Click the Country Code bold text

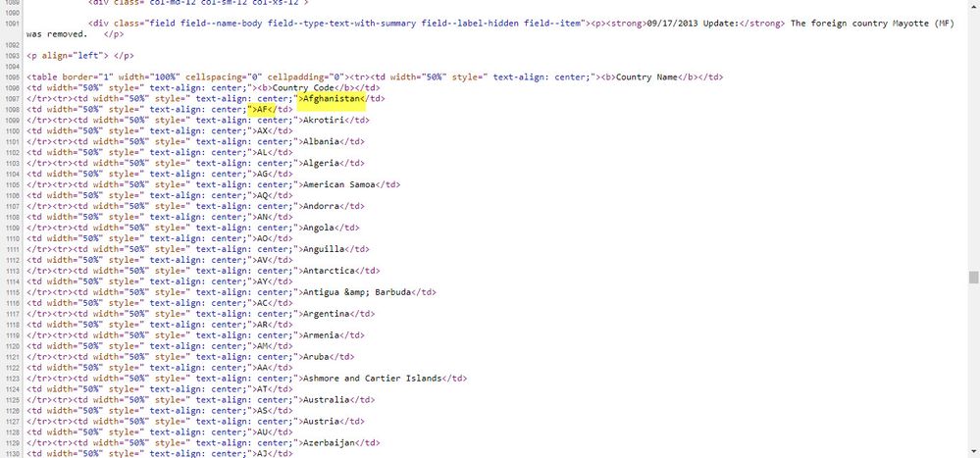click(x=303, y=88)
